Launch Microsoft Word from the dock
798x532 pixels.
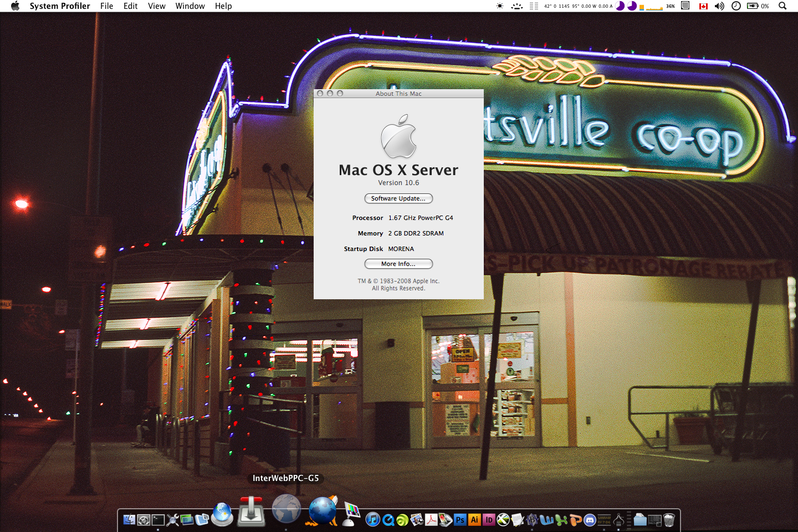(x=546, y=520)
